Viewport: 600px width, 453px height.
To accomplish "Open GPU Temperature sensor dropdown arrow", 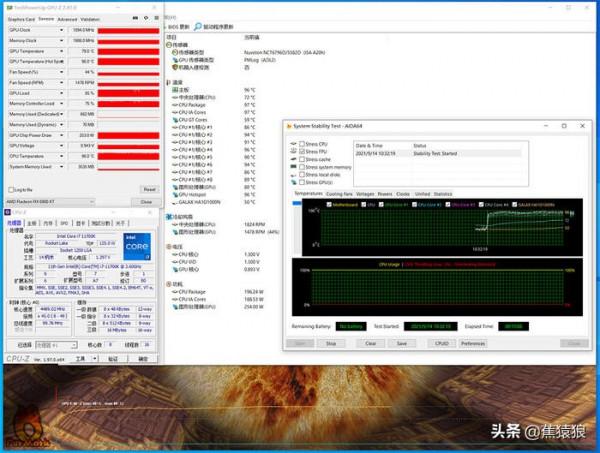I will (61, 51).
